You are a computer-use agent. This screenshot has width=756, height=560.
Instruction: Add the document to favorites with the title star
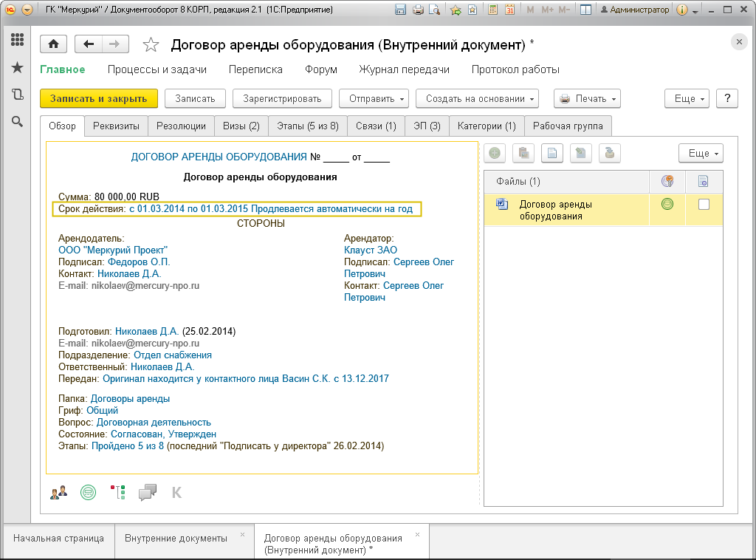[151, 45]
